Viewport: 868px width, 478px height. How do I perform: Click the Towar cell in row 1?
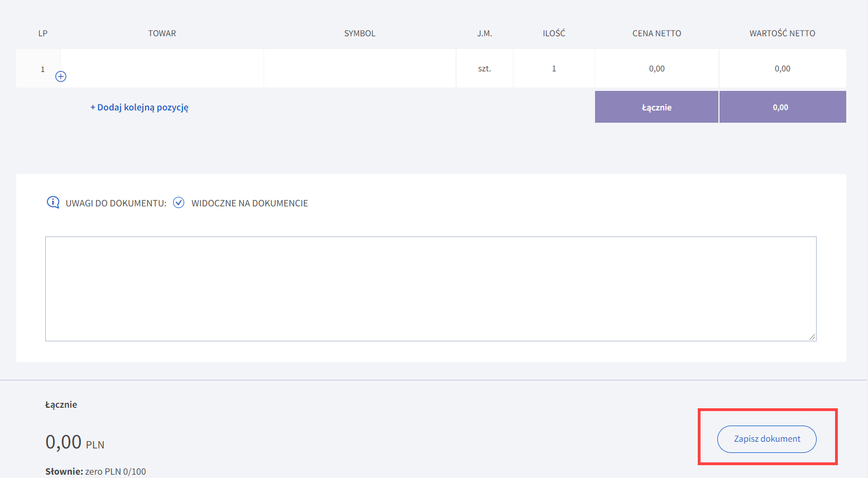click(162, 69)
